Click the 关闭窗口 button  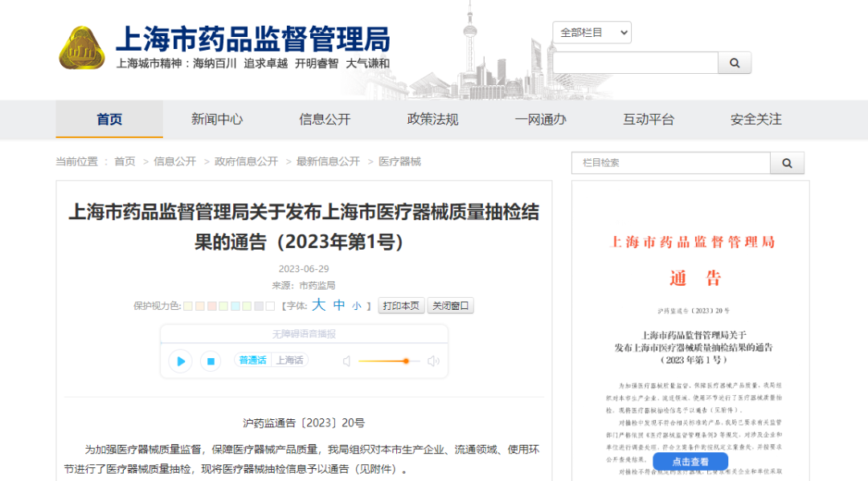(x=450, y=305)
